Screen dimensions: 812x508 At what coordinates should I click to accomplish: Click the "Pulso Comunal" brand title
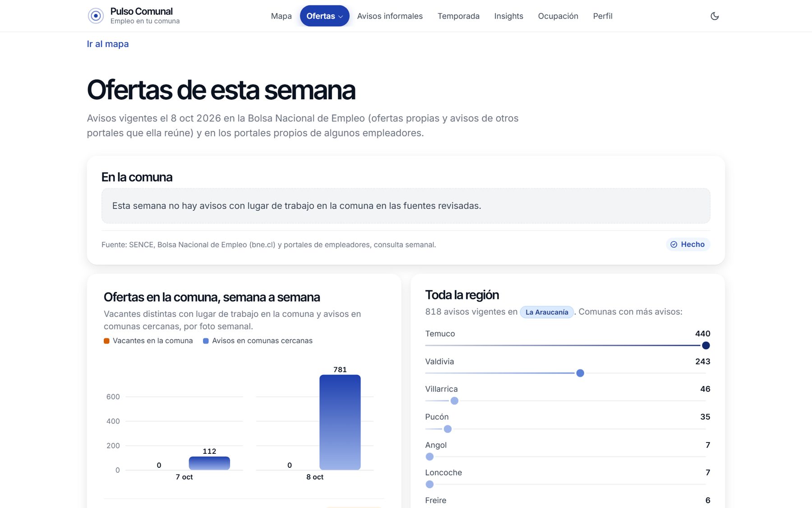tap(142, 11)
